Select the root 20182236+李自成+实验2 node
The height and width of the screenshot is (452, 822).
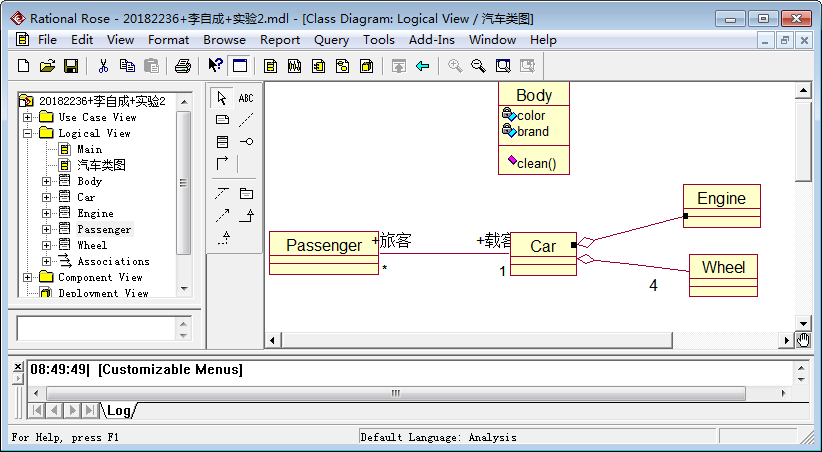102,101
